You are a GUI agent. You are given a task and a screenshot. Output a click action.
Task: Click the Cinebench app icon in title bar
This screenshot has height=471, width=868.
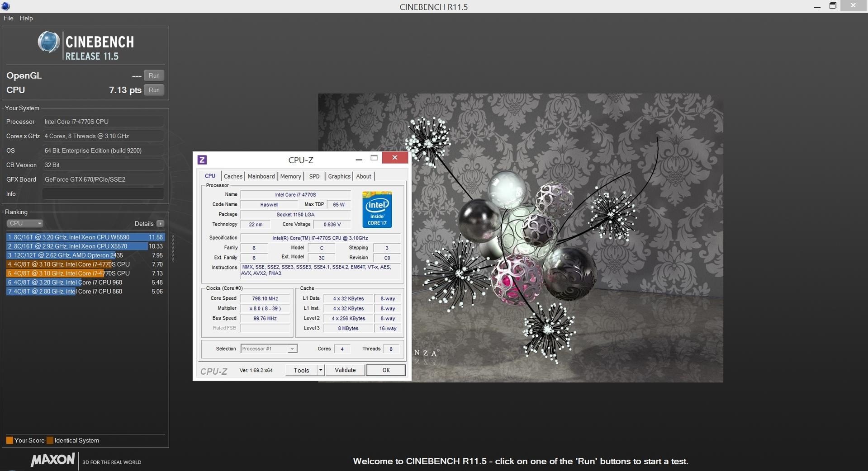click(5, 6)
